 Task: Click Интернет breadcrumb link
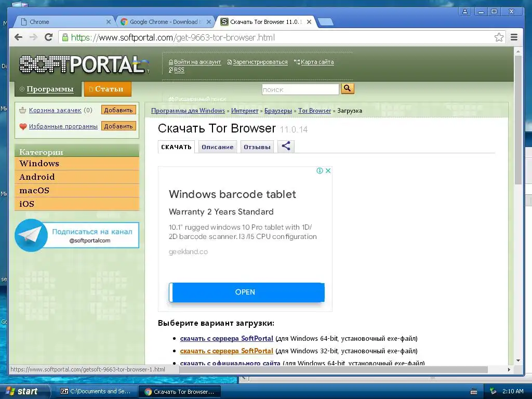[245, 111]
